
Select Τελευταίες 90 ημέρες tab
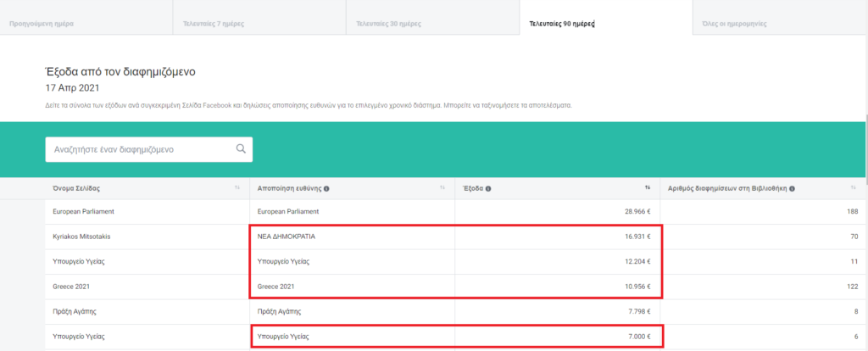606,18
